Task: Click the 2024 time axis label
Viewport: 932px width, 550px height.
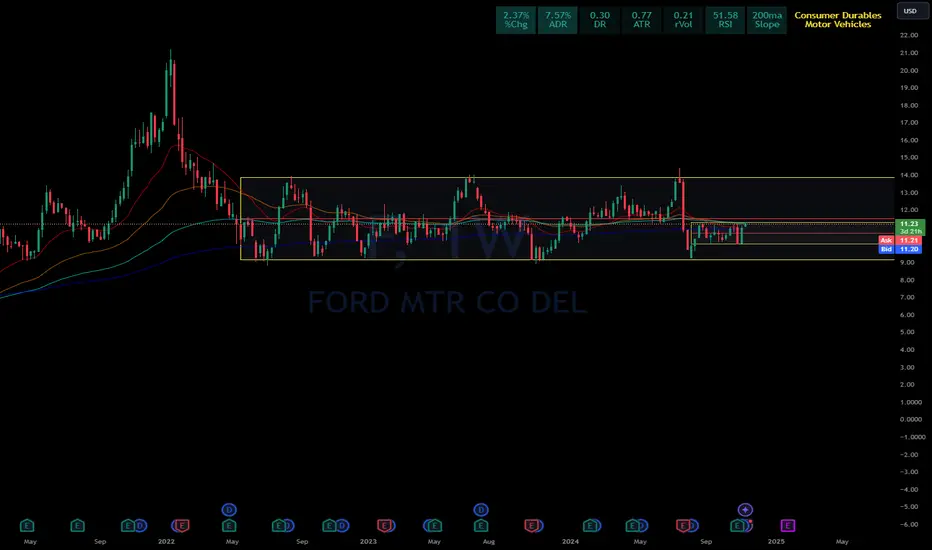Action: pos(571,542)
